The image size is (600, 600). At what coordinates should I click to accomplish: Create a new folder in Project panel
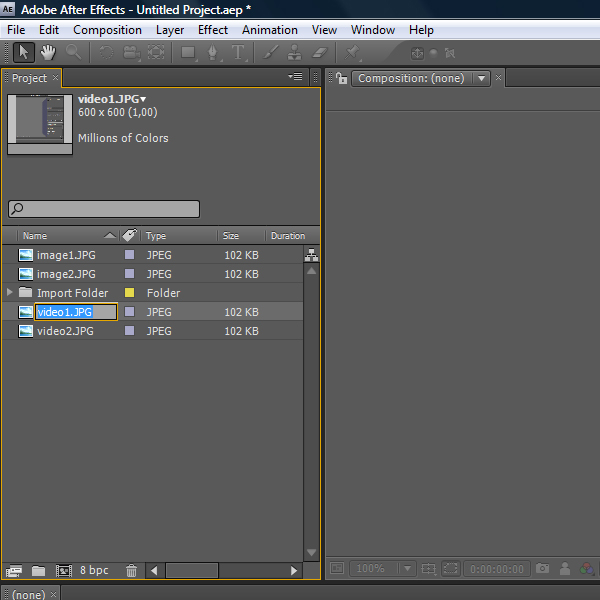coord(38,571)
